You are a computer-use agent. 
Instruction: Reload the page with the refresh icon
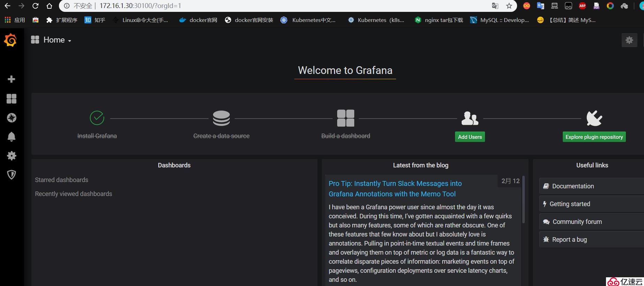pyautogui.click(x=35, y=6)
